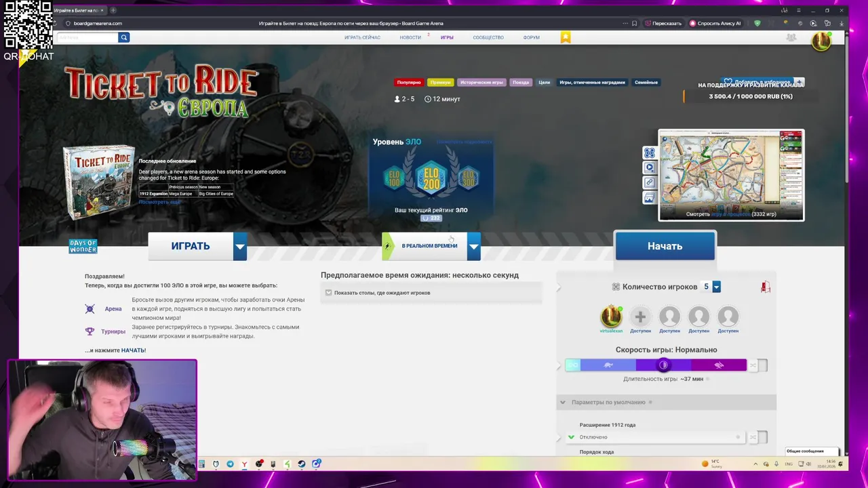Click the Арена link text
868x488 pixels.
[113, 309]
